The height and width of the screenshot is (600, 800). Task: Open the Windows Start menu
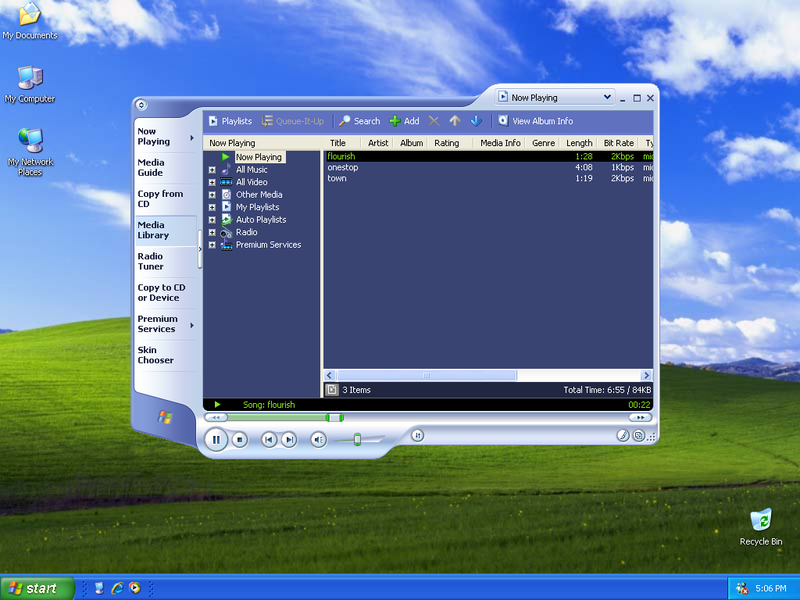tap(37, 588)
